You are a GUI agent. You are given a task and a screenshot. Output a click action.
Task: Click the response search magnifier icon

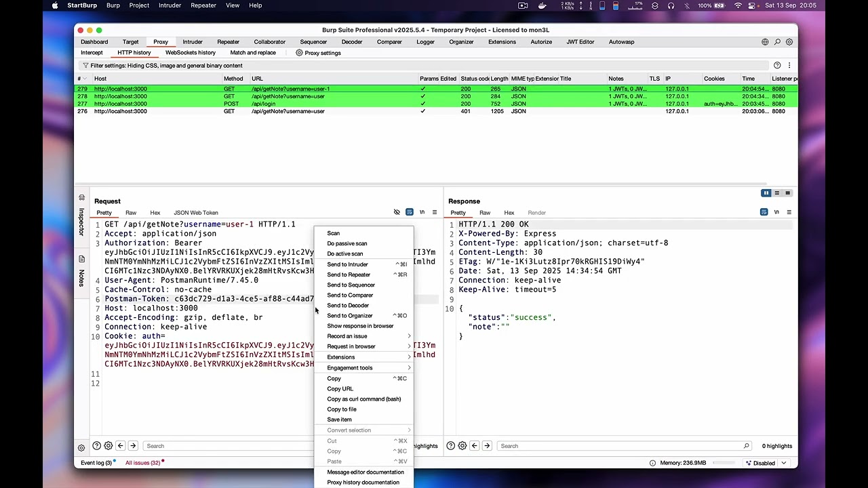point(746,446)
